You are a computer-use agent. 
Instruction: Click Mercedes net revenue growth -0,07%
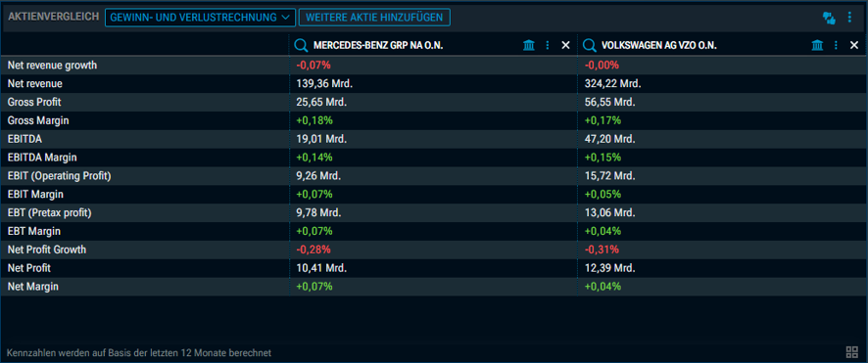tap(313, 66)
